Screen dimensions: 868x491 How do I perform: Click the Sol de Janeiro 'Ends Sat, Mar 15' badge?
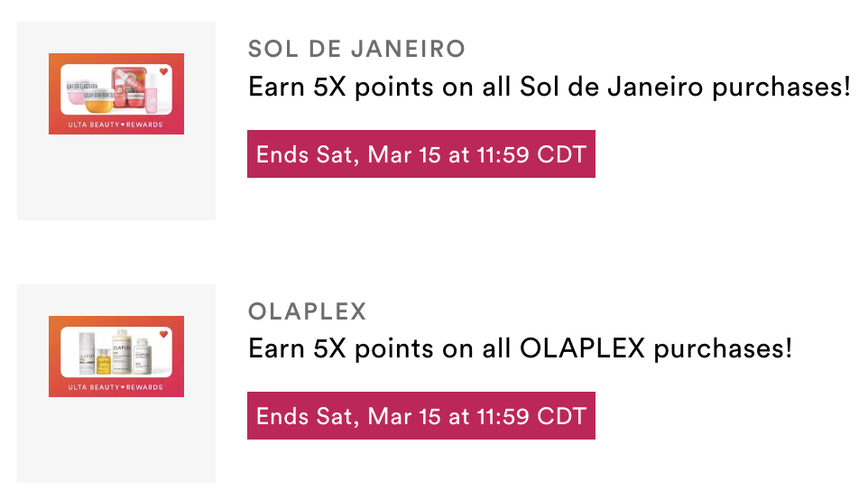click(421, 153)
